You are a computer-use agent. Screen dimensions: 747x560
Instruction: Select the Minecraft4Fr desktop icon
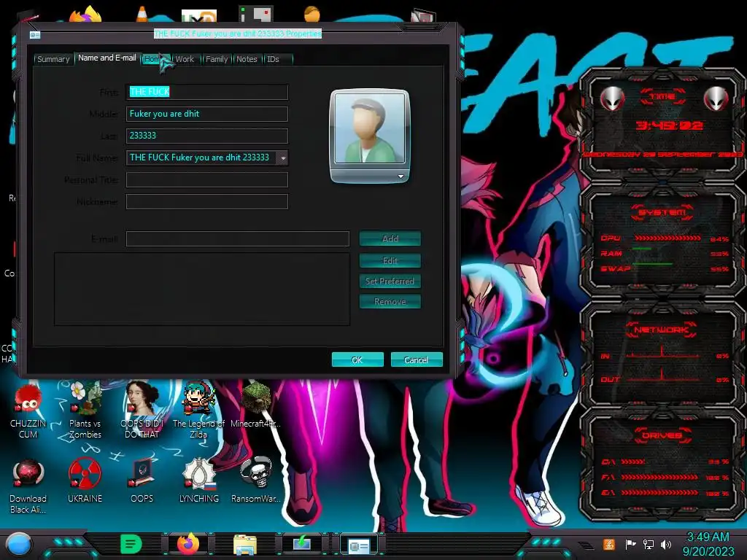(256, 405)
